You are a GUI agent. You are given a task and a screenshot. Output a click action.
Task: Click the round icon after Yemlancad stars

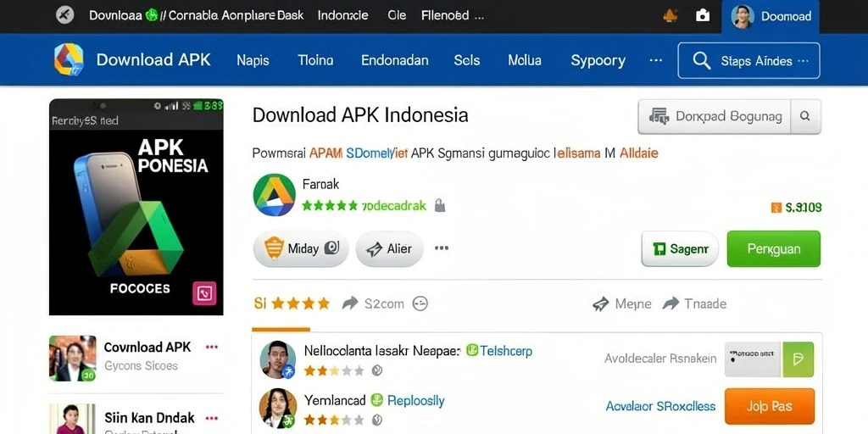click(377, 420)
